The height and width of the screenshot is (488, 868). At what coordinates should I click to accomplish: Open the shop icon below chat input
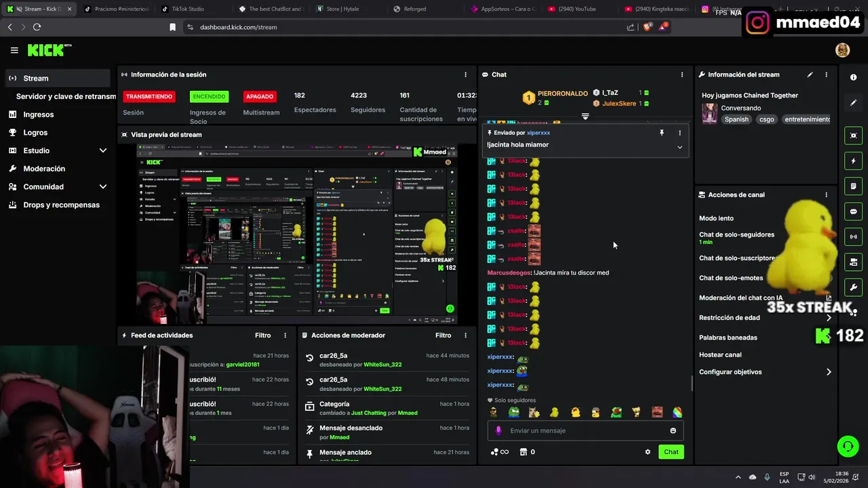point(523,452)
